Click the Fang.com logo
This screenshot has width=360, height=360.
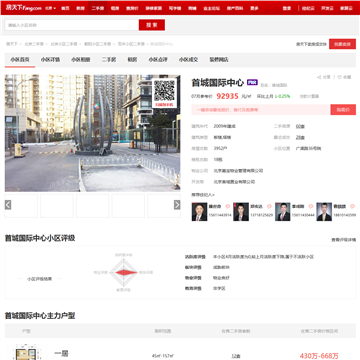pyautogui.click(x=24, y=8)
